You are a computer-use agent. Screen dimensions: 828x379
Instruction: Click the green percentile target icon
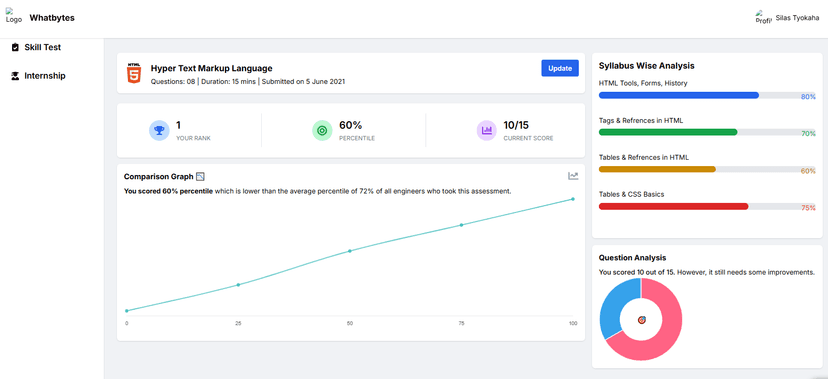pos(322,130)
